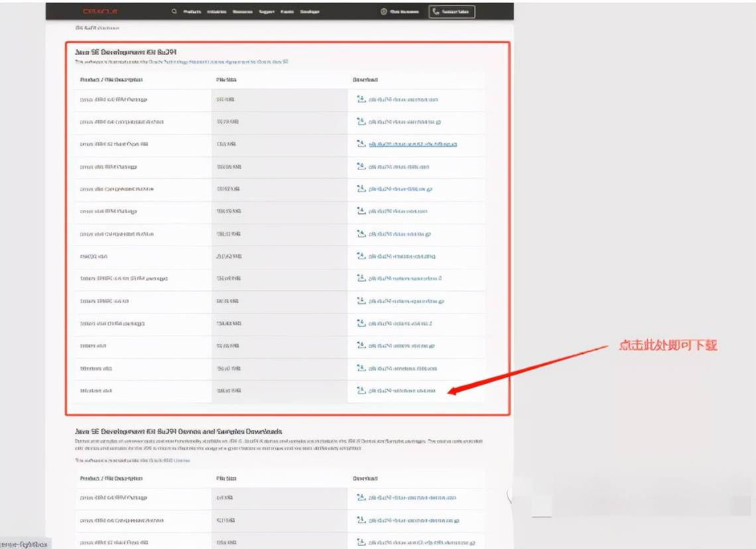The height and width of the screenshot is (549, 756).
Task: Click download link for Solaris SPARC 64-bit tar.gz
Action: click(x=407, y=301)
